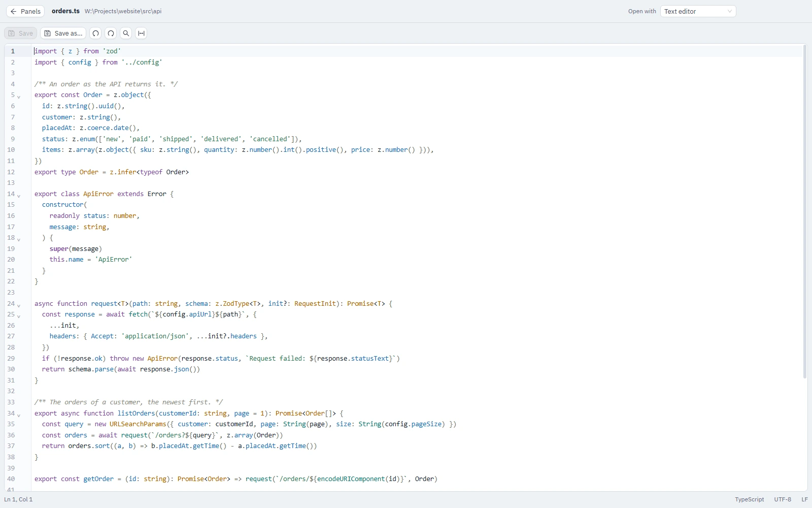The image size is (812, 508).
Task: Click 'statusText' on line 29
Action: coord(369,359)
